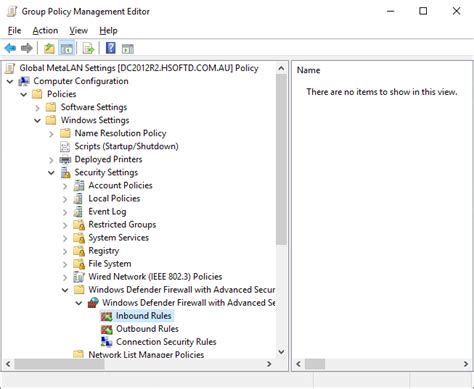The image size is (474, 389).
Task: Click the Outbound Rules icon
Action: [x=107, y=329]
